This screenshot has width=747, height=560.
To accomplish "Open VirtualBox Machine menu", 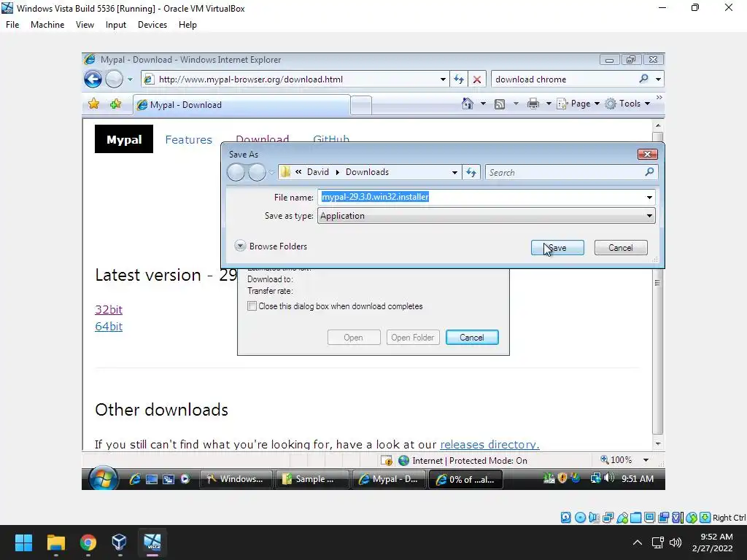I will [x=47, y=25].
